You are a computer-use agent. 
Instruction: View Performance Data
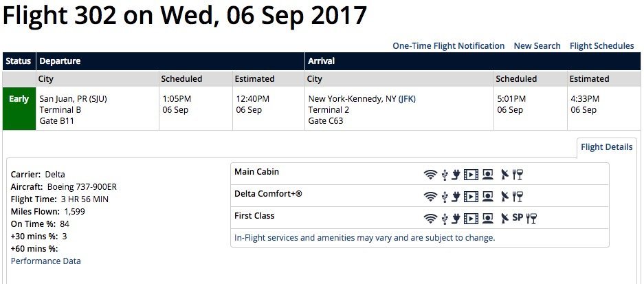(46, 261)
